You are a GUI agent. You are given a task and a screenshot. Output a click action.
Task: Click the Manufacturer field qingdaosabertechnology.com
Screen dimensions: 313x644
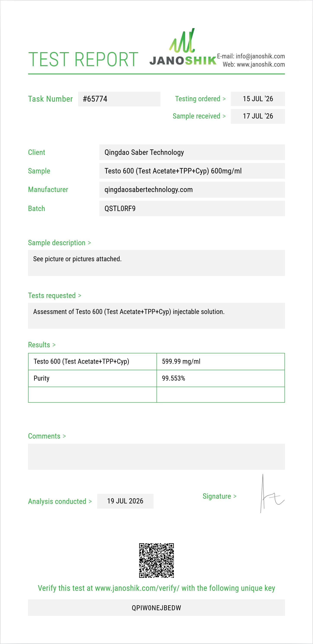pos(192,189)
